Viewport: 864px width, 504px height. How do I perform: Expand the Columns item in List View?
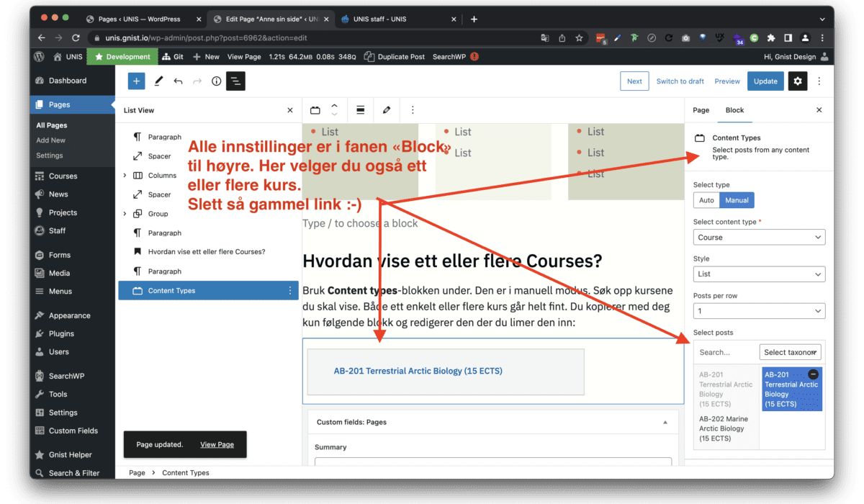[x=125, y=175]
